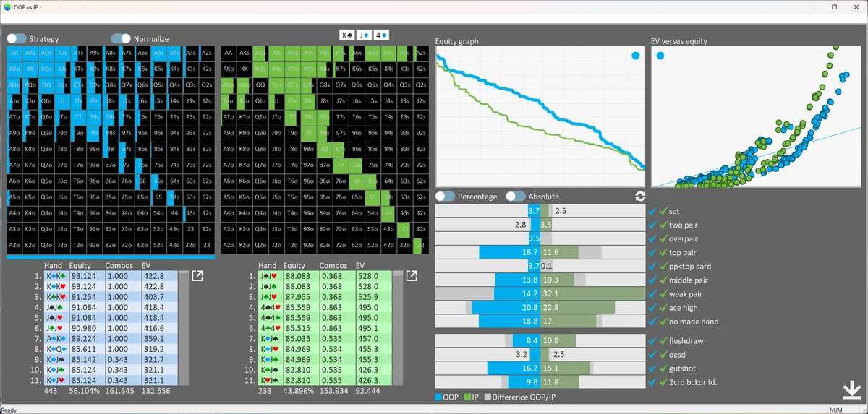
Task: Uncheck blue checkmark for ace high
Action: [x=652, y=307]
